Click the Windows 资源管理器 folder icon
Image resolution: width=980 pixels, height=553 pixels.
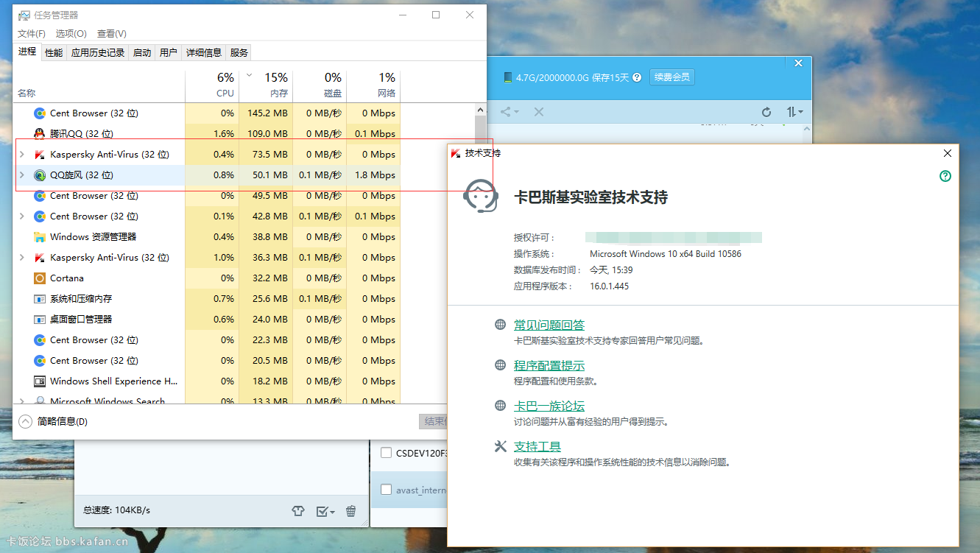pos(40,237)
